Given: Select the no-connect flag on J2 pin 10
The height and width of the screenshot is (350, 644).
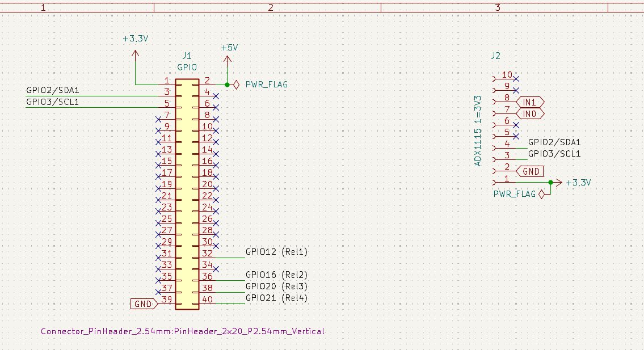Looking at the screenshot, I should click(x=516, y=78).
